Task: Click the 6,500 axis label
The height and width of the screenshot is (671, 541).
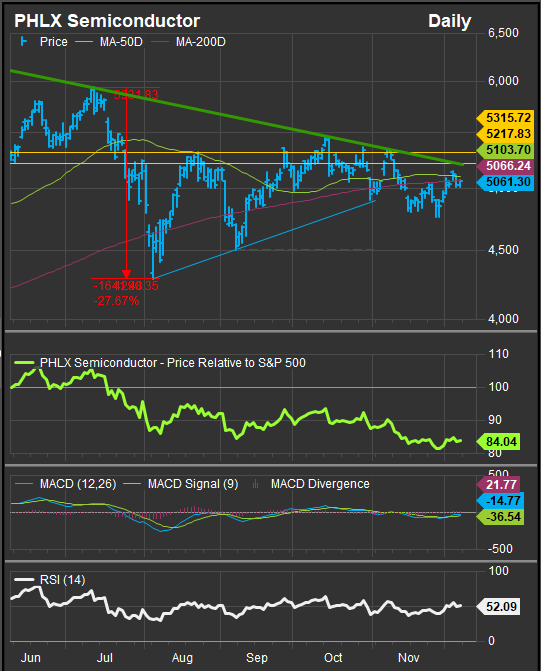Action: (x=503, y=33)
